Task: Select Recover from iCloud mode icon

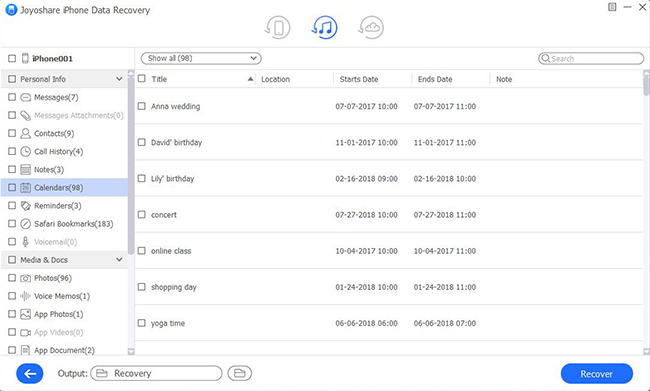Action: click(371, 28)
